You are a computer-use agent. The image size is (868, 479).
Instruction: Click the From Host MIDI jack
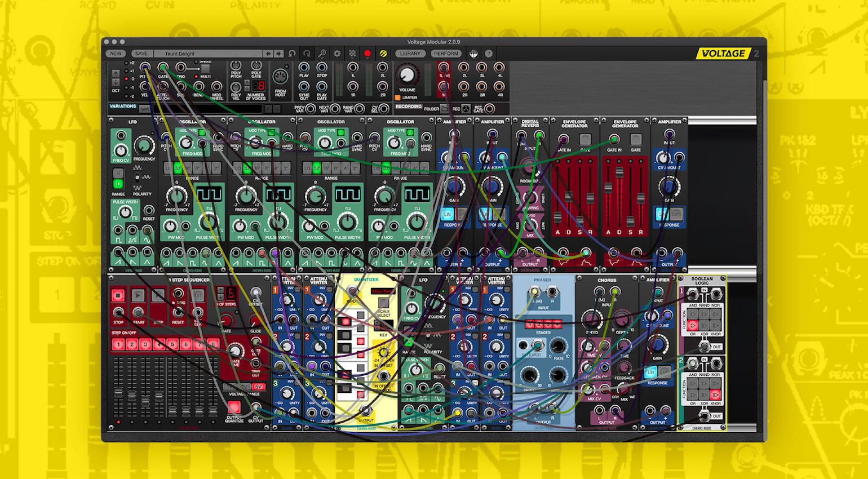click(281, 76)
